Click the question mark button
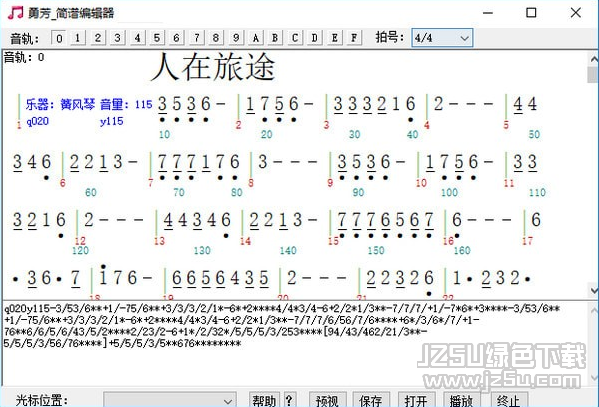Viewport: 599px width, 407px height. tap(289, 400)
